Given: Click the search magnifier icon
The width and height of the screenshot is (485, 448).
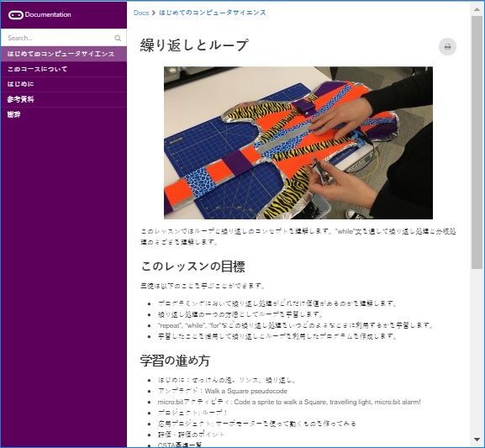Looking at the screenshot, I should tap(118, 38).
